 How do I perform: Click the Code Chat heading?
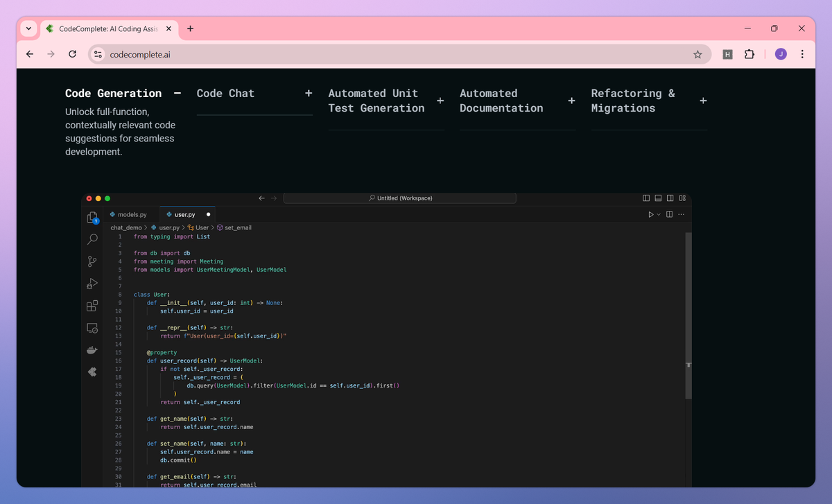pos(225,93)
